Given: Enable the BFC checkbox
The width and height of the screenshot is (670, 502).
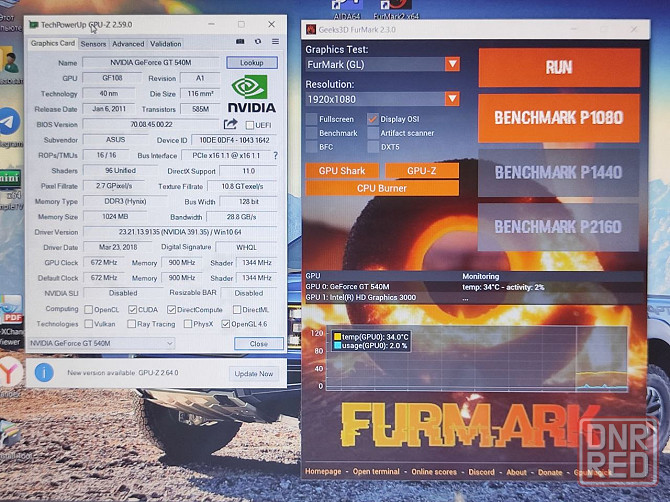Looking at the screenshot, I should (312, 147).
